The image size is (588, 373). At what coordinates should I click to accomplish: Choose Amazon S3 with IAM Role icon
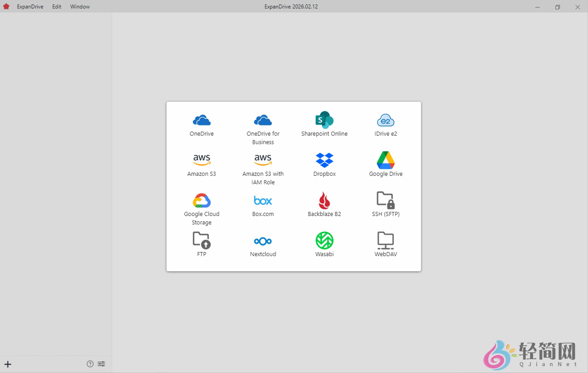point(263,160)
